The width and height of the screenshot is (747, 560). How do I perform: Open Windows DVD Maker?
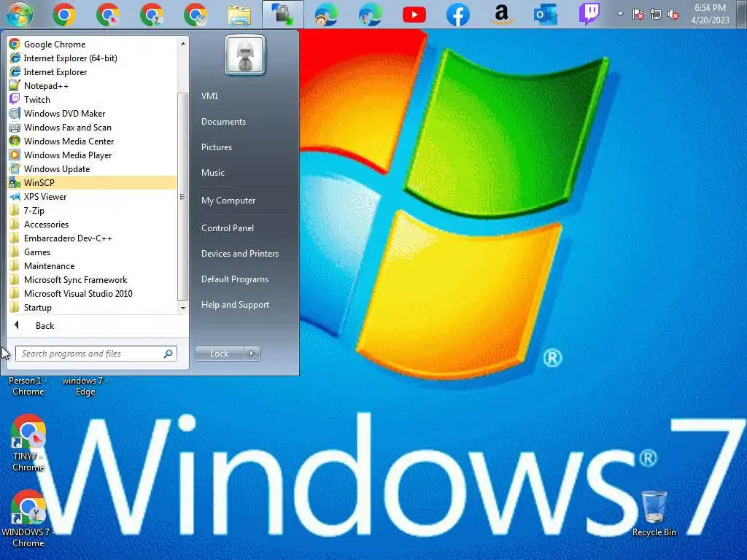pyautogui.click(x=93, y=113)
